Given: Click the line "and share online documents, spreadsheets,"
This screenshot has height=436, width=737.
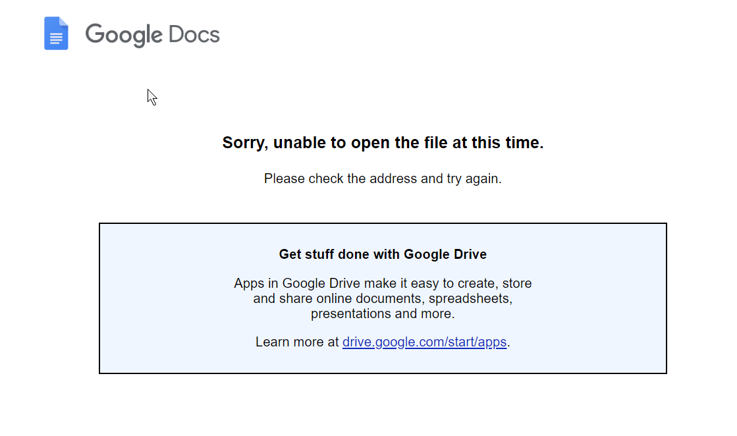Looking at the screenshot, I should coord(383,299).
